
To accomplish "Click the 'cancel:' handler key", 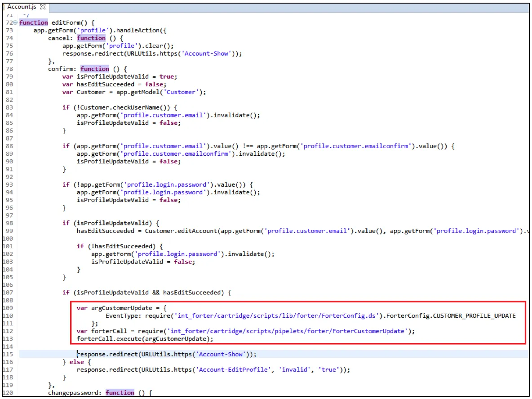I will [x=60, y=38].
